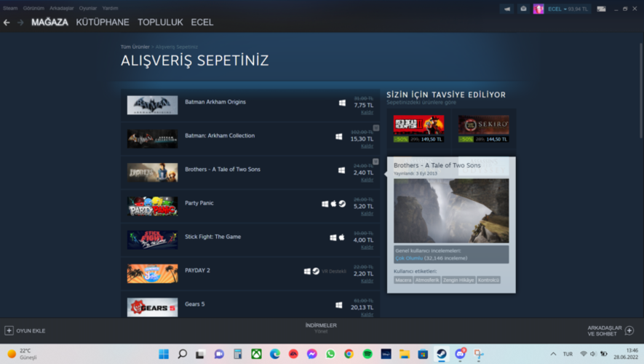Click the page vertical scrollbar
The width and height of the screenshot is (644, 364).
pyautogui.click(x=640, y=90)
